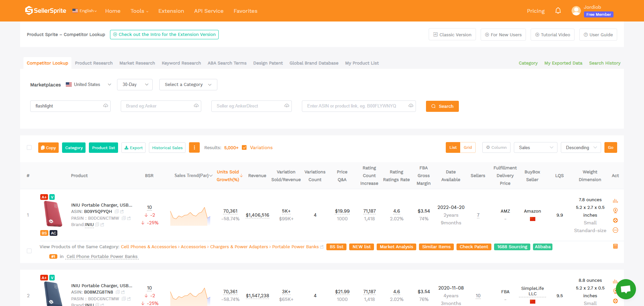The image size is (644, 306).
Task: Open the calculator icon next to Alibaba
Action: [615, 247]
